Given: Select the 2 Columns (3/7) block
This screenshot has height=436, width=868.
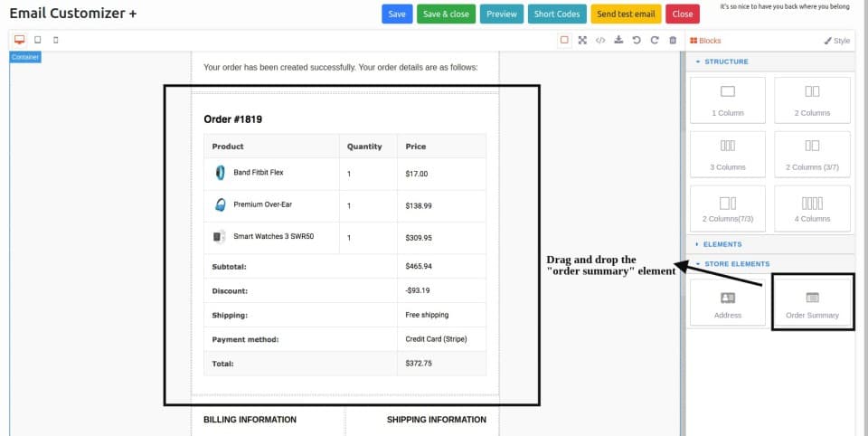Looking at the screenshot, I should [812, 155].
